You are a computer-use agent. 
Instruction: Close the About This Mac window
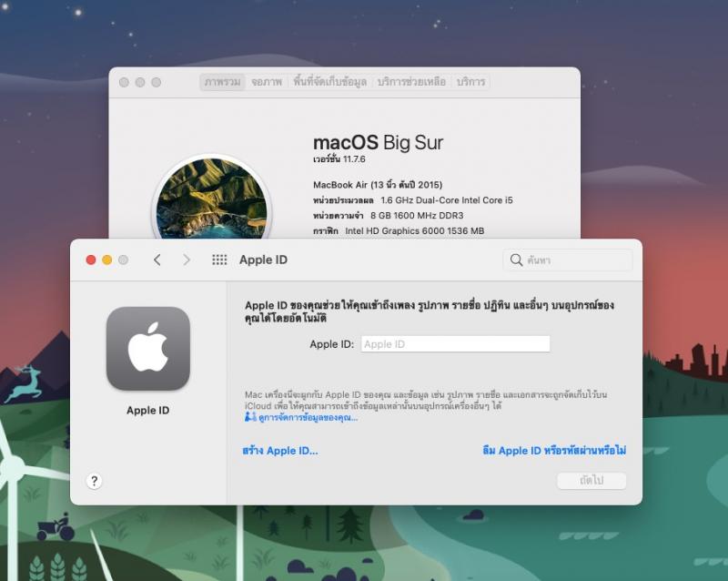[124, 82]
